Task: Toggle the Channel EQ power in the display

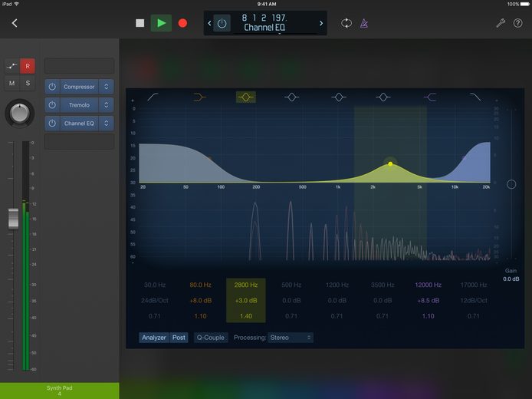Action: click(x=222, y=24)
